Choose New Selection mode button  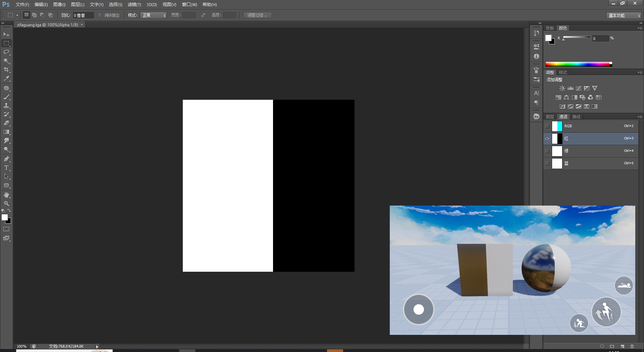coord(26,15)
